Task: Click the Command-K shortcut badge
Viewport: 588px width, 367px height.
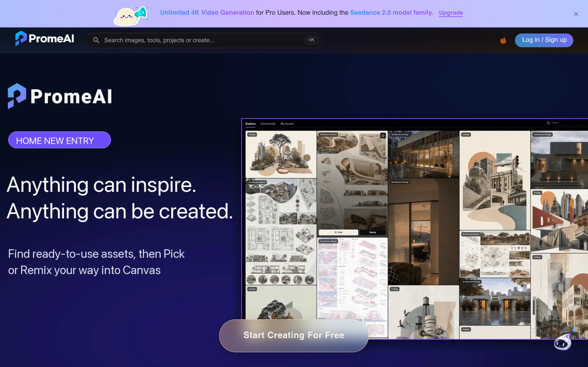Action: [x=311, y=40]
